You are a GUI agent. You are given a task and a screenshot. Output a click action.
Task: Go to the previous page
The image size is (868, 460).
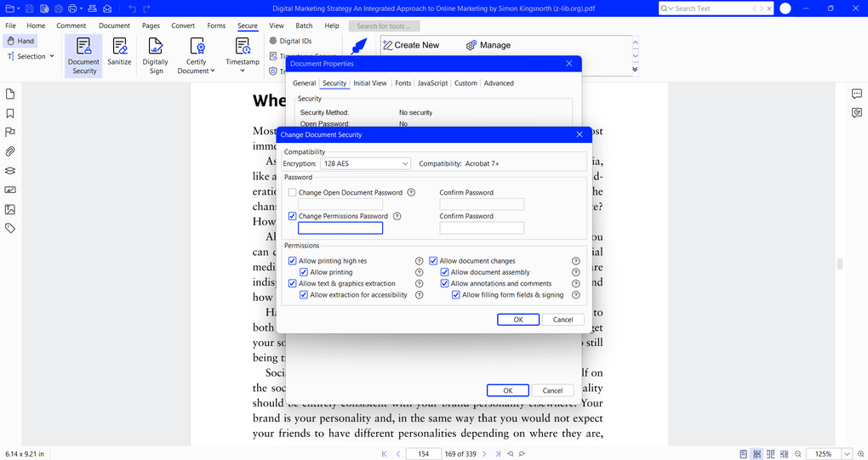click(398, 454)
